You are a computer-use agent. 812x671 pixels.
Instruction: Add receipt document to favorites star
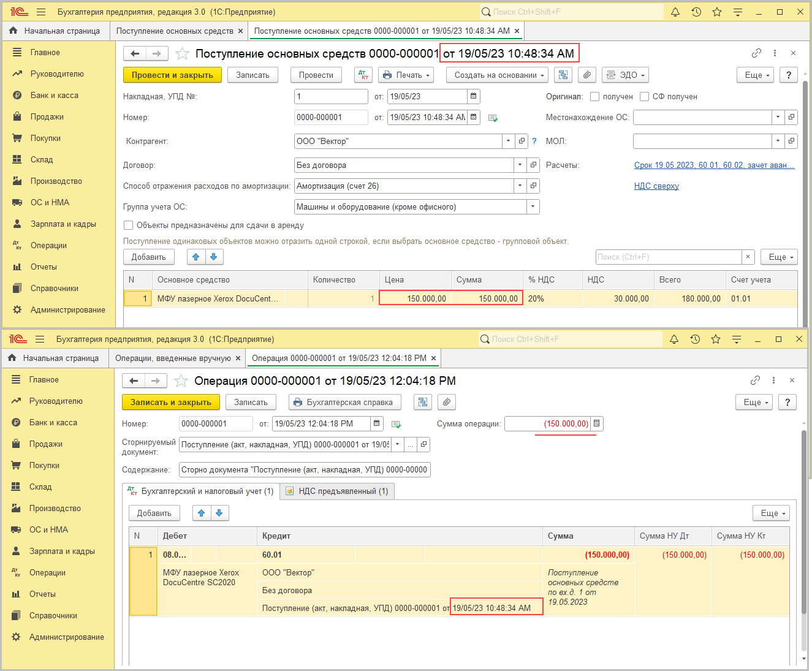(x=182, y=54)
